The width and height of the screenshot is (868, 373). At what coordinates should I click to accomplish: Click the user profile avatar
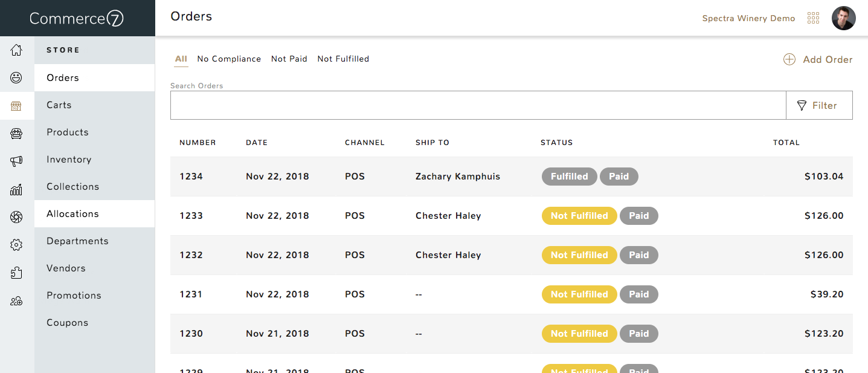843,18
